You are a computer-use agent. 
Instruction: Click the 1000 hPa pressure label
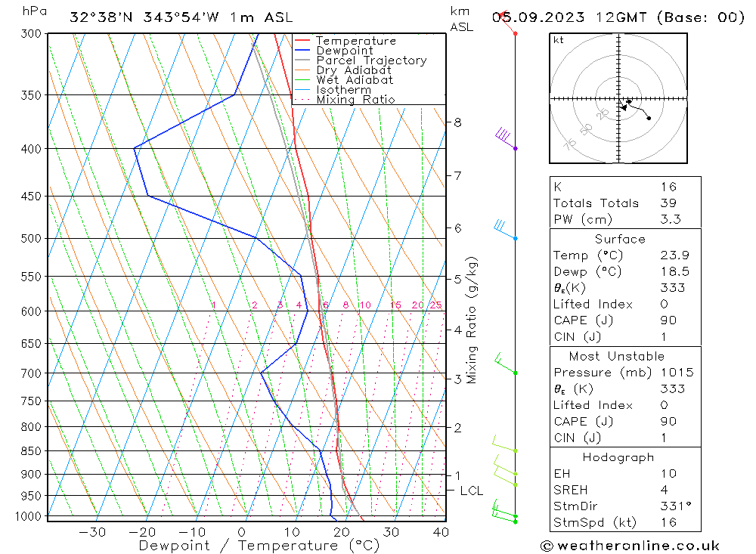tap(28, 517)
